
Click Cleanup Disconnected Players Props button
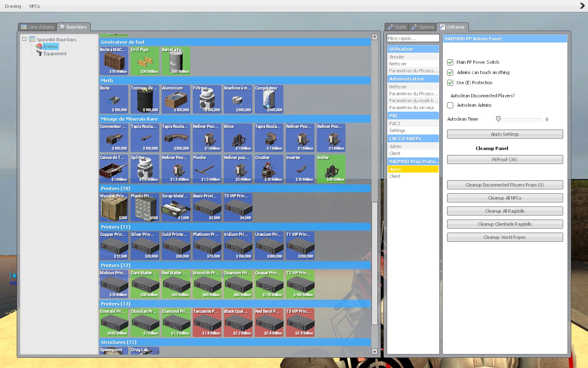pos(505,185)
